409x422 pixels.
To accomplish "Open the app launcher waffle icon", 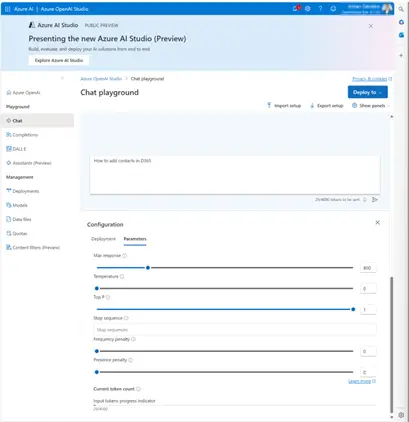I will pyautogui.click(x=7, y=9).
